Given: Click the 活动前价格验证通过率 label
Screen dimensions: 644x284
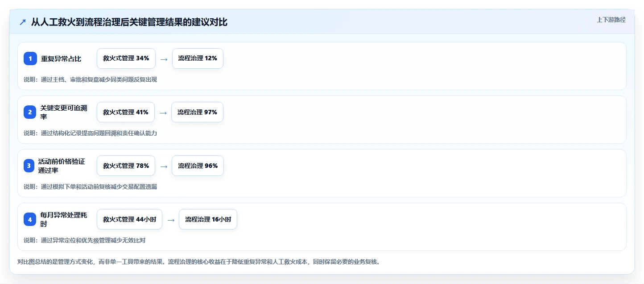Looking at the screenshot, I should [62, 166].
